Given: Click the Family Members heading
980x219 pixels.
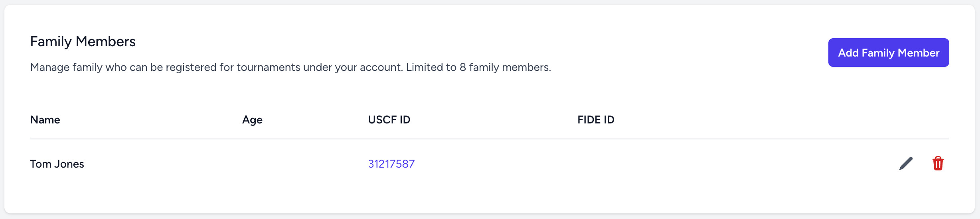Looking at the screenshot, I should (x=83, y=41).
